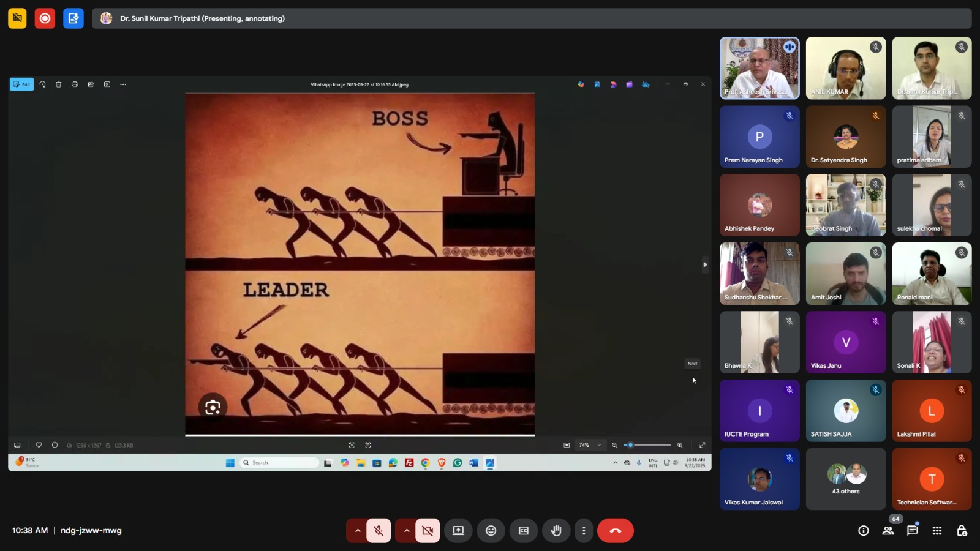This screenshot has width=980, height=551.
Task: Open the emoji reactions button
Action: (x=491, y=531)
